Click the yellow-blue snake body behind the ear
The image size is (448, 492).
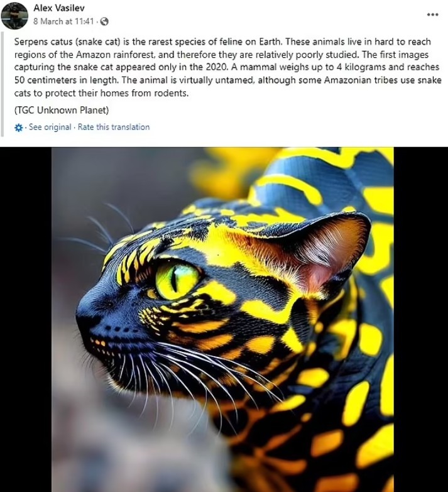[352, 176]
